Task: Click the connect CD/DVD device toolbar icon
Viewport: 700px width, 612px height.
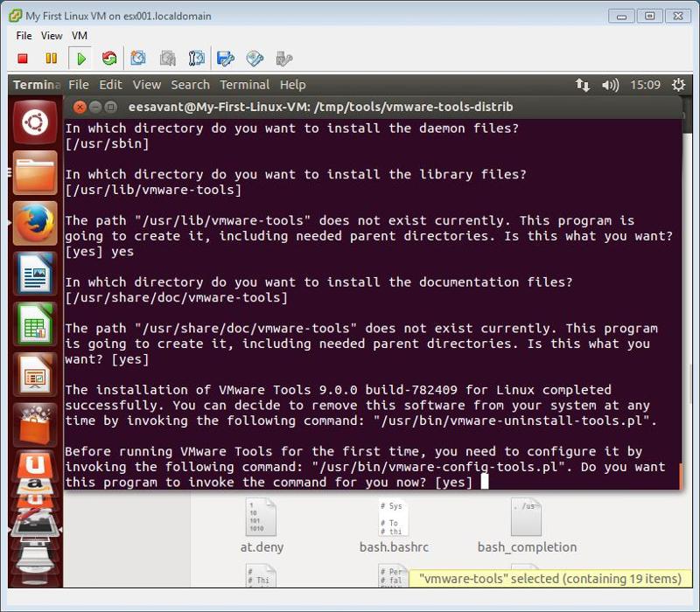Action: click(x=255, y=59)
